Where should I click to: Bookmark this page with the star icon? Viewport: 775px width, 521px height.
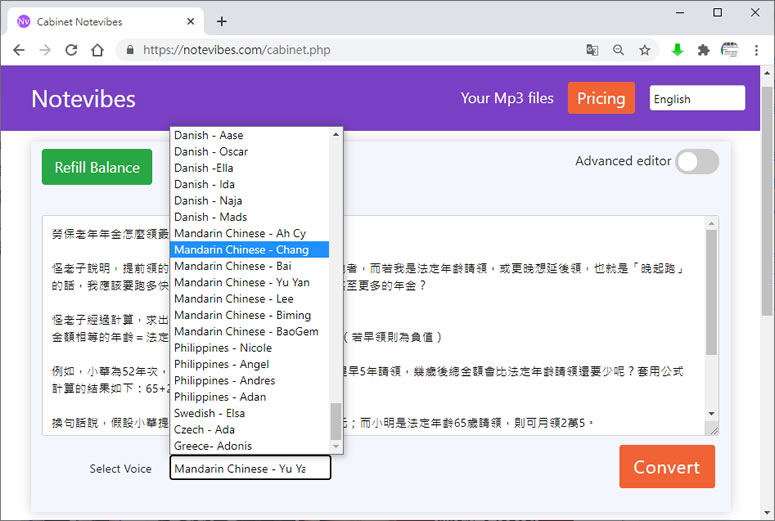[645, 50]
